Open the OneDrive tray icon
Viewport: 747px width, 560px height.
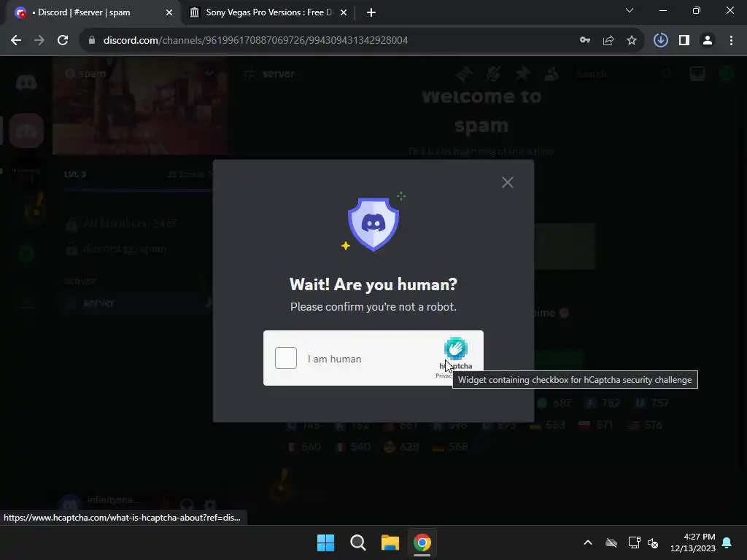tap(611, 542)
